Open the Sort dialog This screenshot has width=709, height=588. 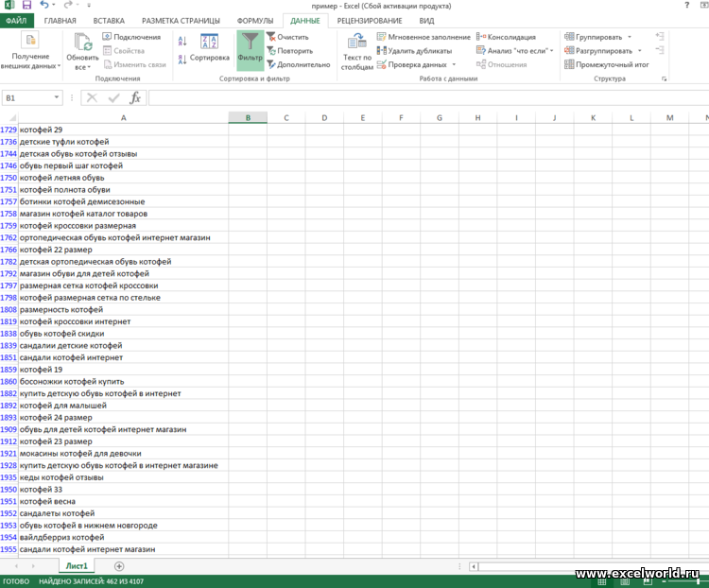pos(209,47)
